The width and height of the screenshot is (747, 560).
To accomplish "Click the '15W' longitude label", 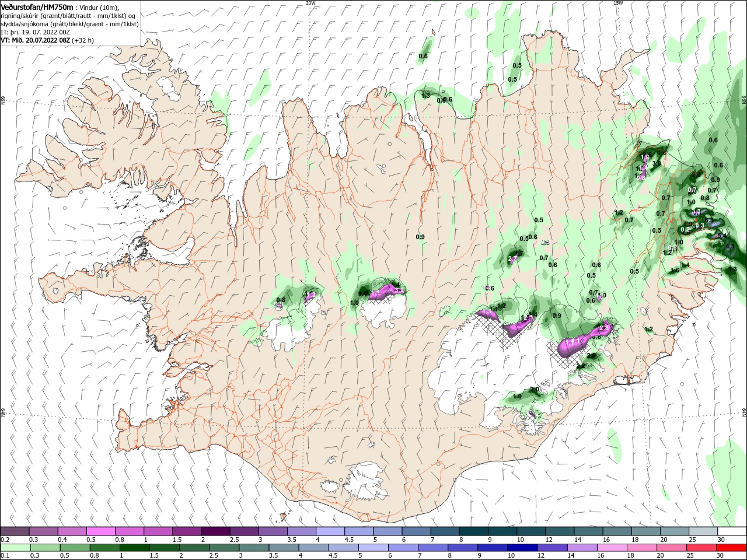I will 618,3.
